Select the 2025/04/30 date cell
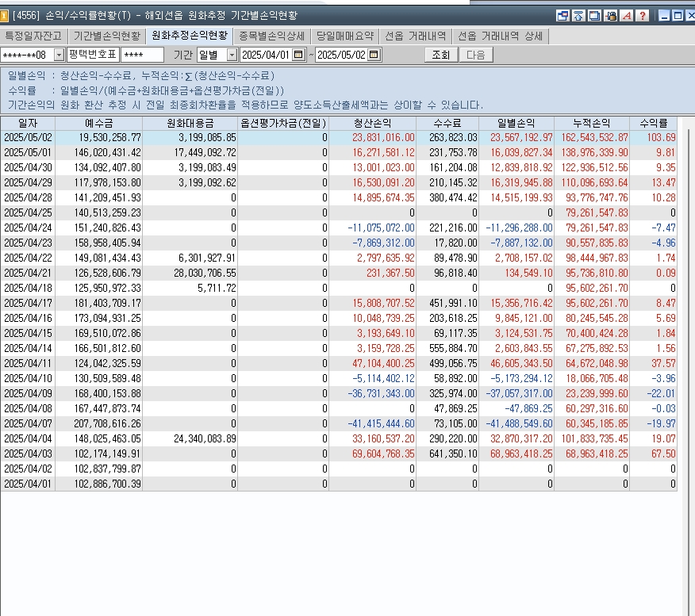The height and width of the screenshot is (616, 695). click(x=28, y=168)
